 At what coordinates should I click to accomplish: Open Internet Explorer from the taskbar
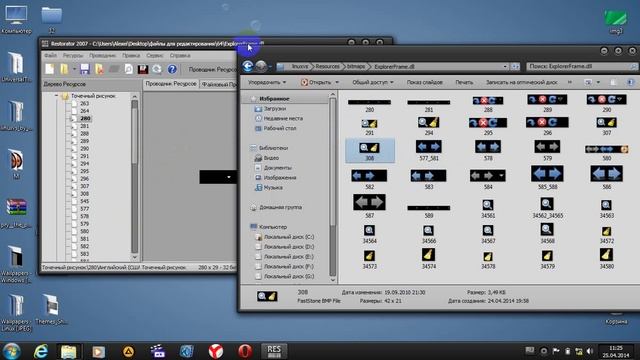pyautogui.click(x=41, y=351)
